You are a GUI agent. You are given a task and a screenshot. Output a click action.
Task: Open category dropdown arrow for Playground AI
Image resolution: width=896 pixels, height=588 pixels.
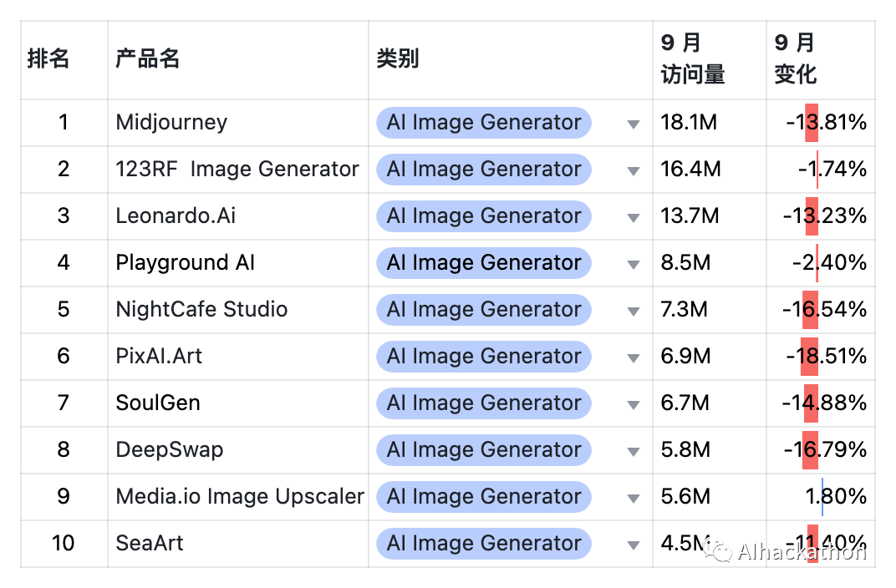click(x=634, y=264)
